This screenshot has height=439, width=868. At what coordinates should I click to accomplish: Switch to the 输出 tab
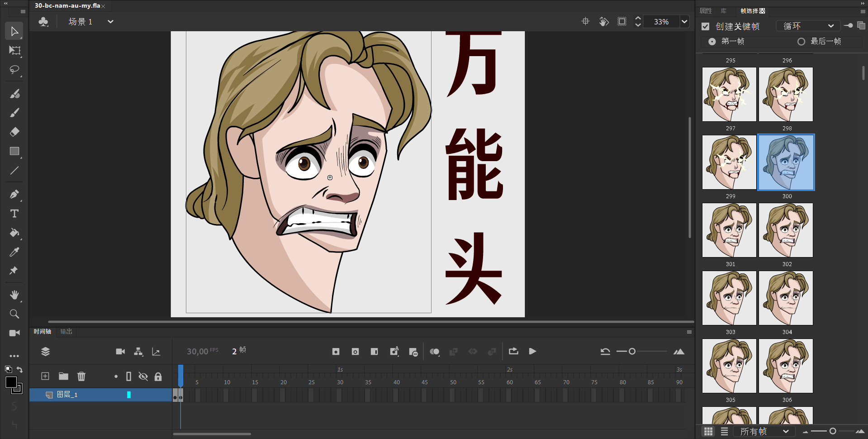66,332
